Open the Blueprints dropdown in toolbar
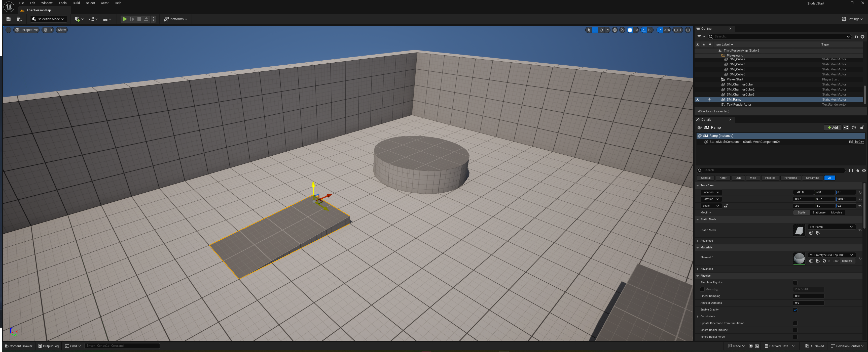 pyautogui.click(x=93, y=19)
